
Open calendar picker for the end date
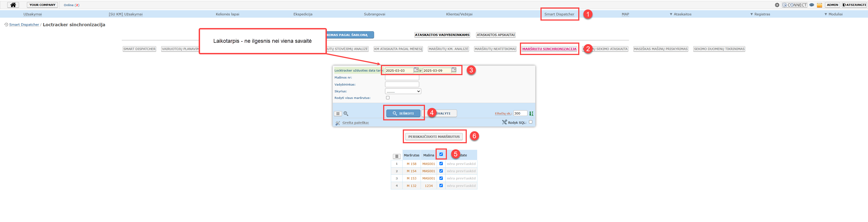[x=454, y=70]
